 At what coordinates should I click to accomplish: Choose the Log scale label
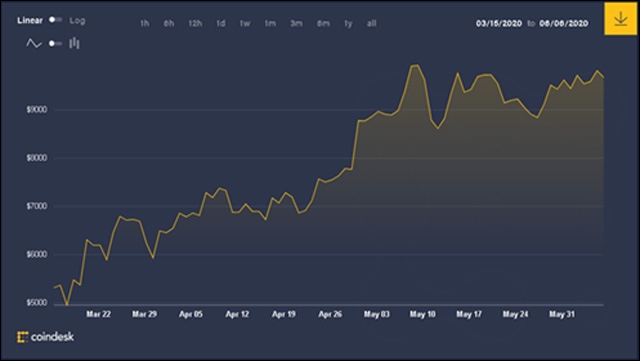click(x=77, y=20)
